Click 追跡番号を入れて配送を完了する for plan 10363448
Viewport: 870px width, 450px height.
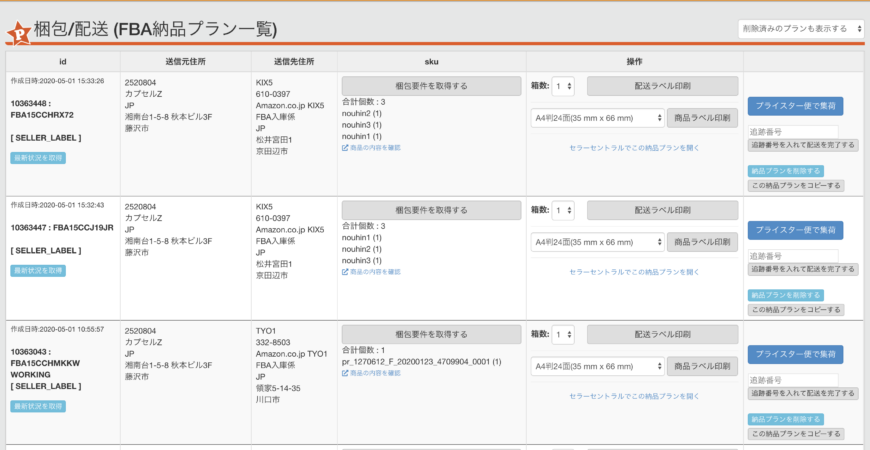[801, 145]
